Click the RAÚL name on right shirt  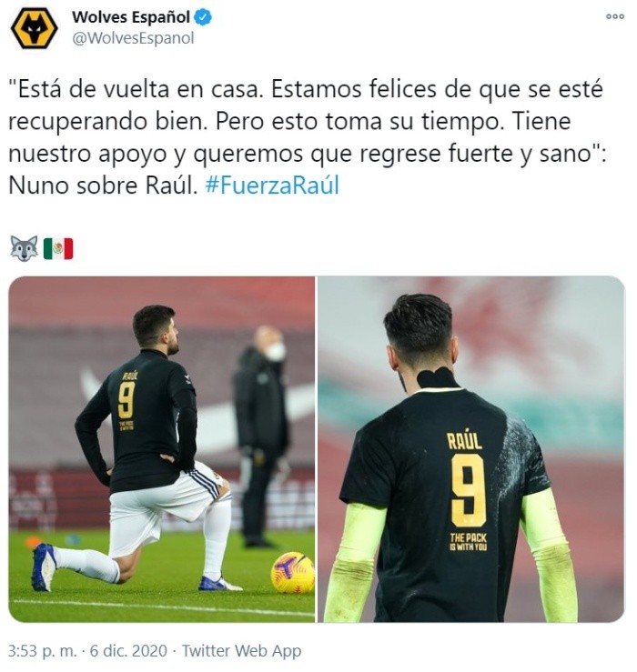coord(464,440)
